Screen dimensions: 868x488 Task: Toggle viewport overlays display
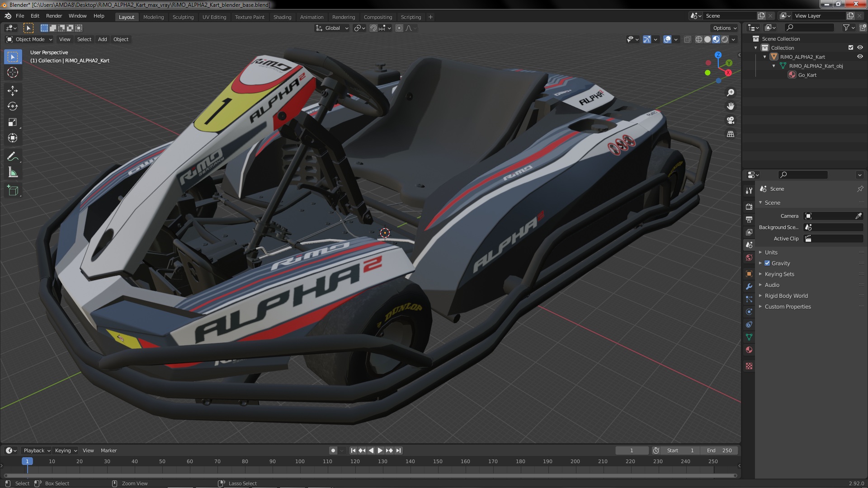pyautogui.click(x=667, y=40)
